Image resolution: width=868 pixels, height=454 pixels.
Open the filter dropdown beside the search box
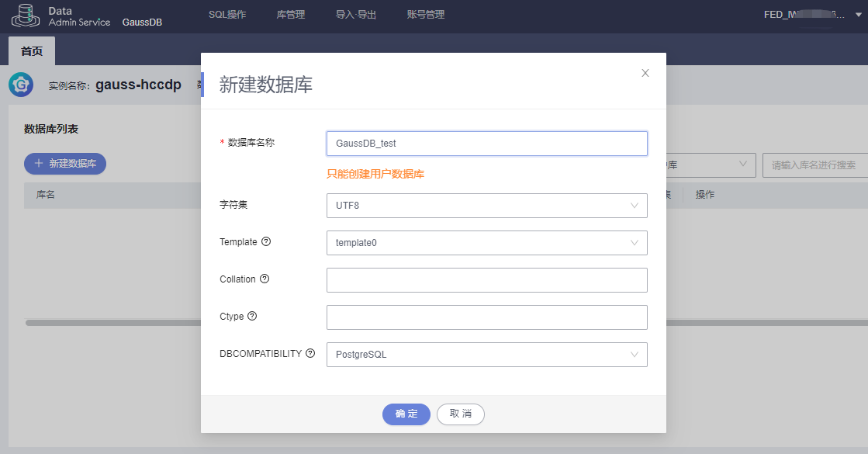(711, 165)
